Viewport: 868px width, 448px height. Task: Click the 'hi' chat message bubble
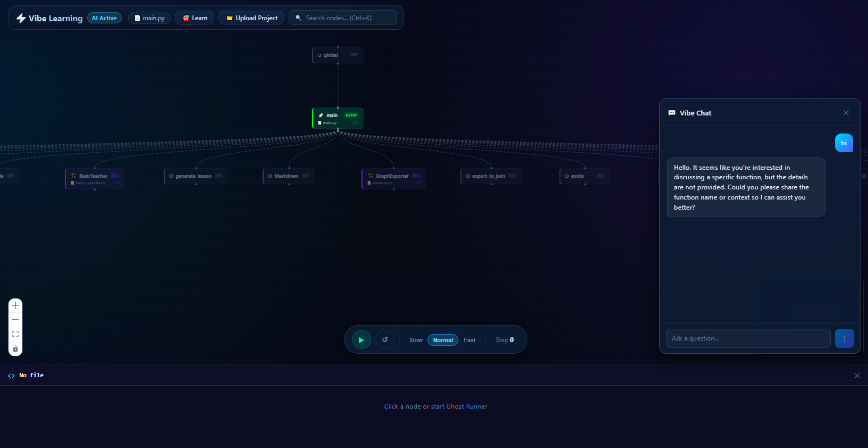point(844,143)
